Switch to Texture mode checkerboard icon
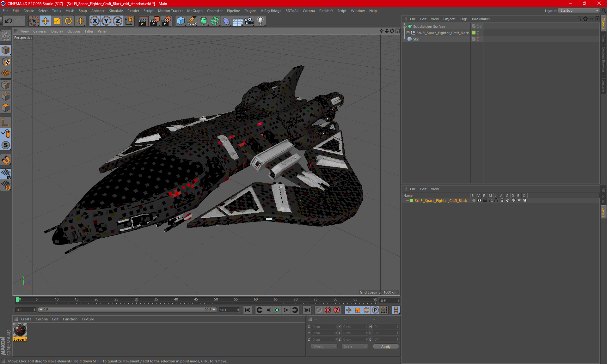607x364 pixels. pos(6,62)
